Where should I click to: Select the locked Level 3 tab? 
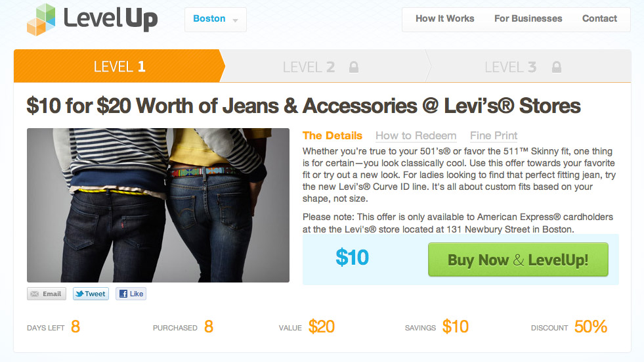pos(528,66)
